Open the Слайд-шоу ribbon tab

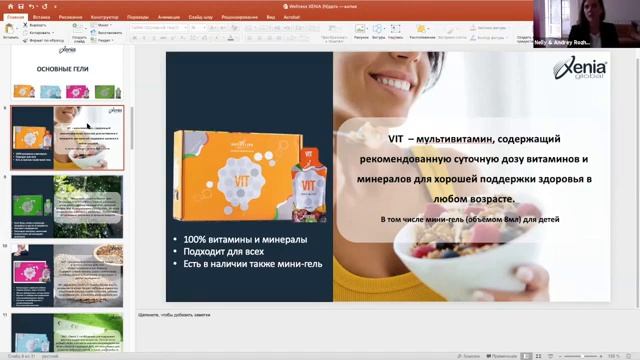point(200,17)
